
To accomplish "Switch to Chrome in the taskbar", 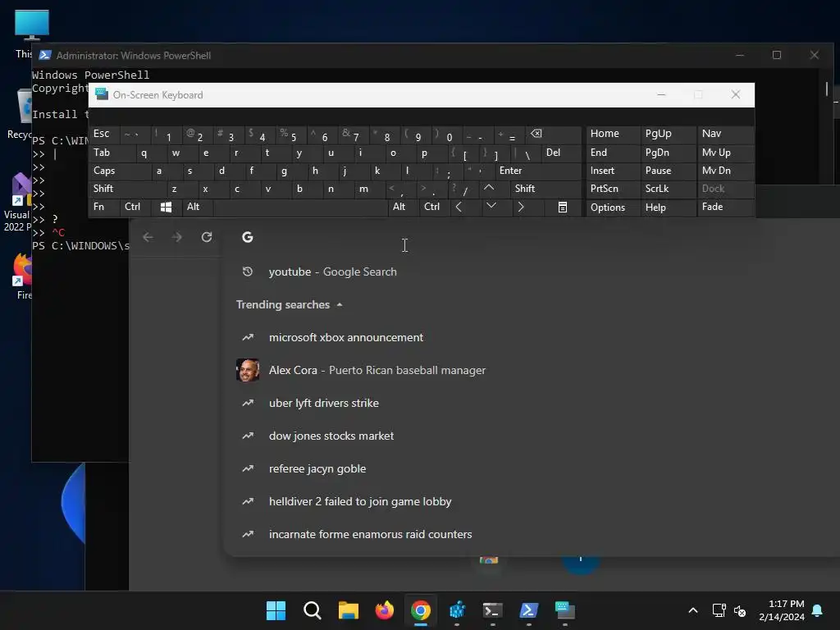I will pyautogui.click(x=421, y=610).
